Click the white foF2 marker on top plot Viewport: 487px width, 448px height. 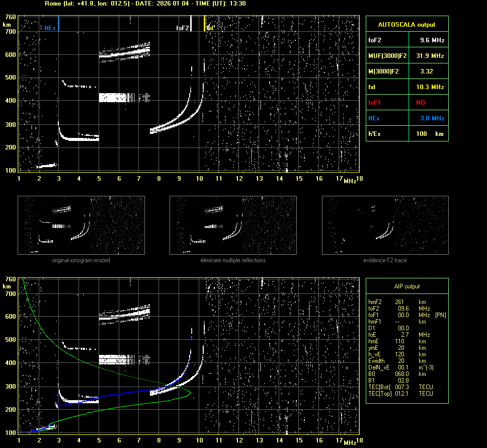coord(183,28)
